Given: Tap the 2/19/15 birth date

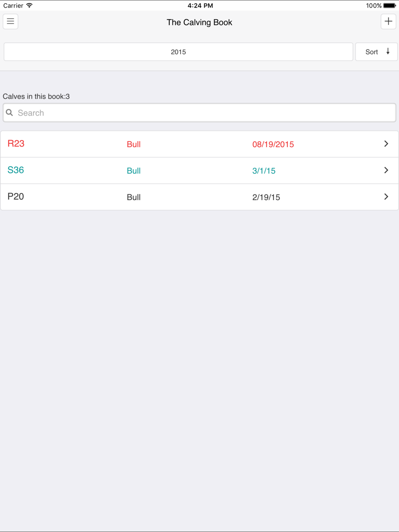Looking at the screenshot, I should [267, 197].
